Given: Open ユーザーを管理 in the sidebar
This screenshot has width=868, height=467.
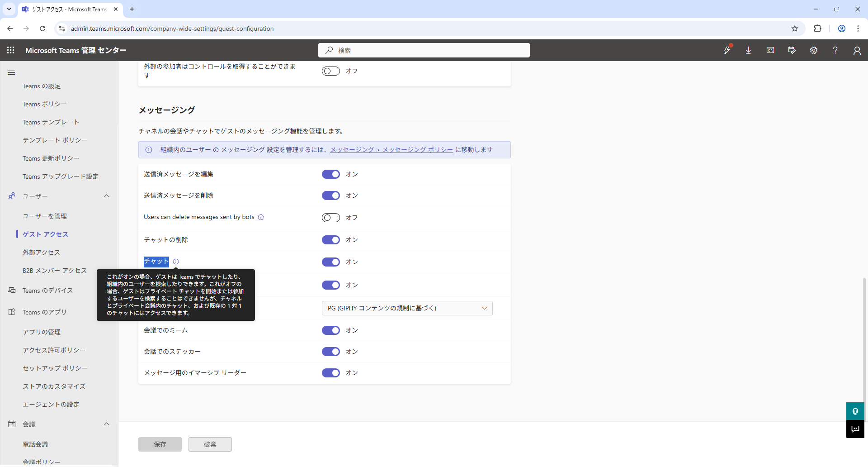Looking at the screenshot, I should [x=45, y=216].
